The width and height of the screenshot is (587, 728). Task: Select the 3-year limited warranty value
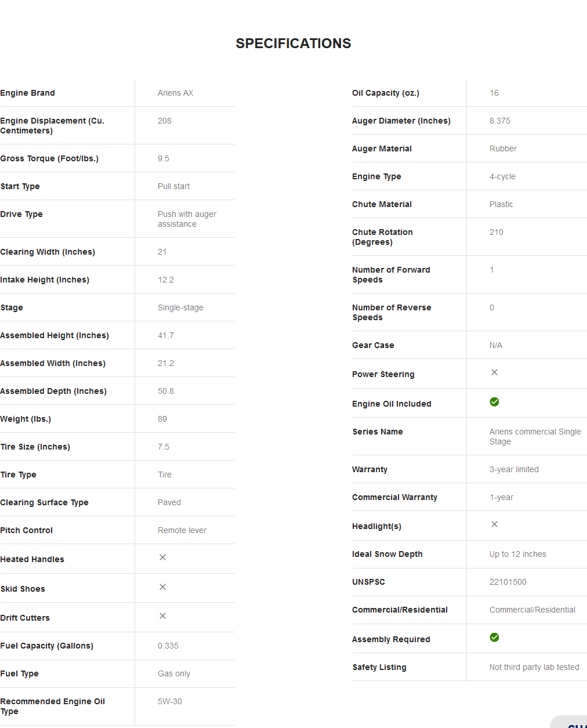click(x=514, y=469)
